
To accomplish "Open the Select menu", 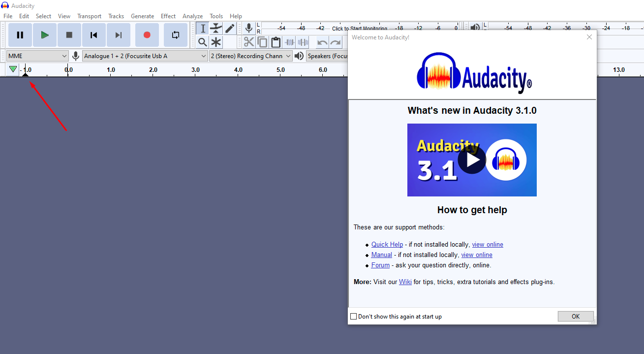I will (43, 16).
